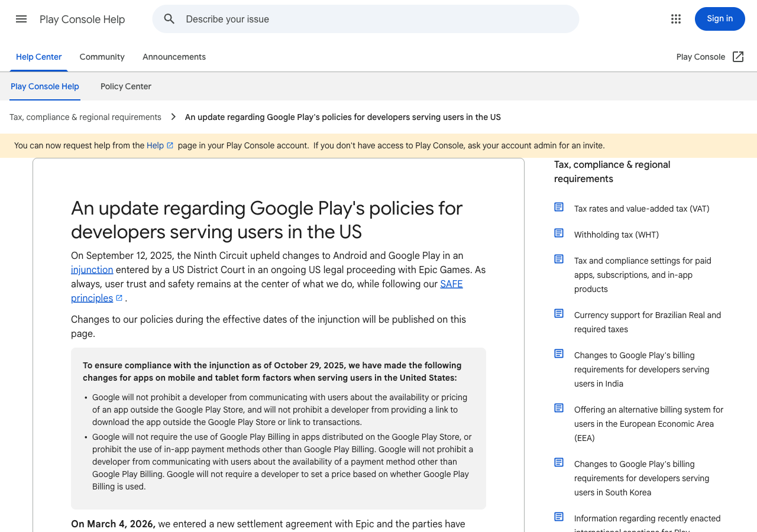Open the Play Console link
This screenshot has height=532, width=757.
coord(701,57)
